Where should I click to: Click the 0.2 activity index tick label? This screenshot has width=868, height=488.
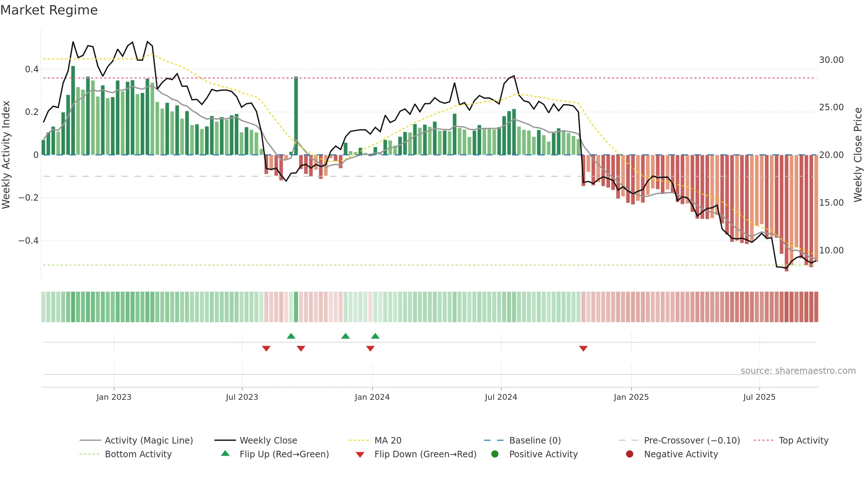pyautogui.click(x=32, y=112)
